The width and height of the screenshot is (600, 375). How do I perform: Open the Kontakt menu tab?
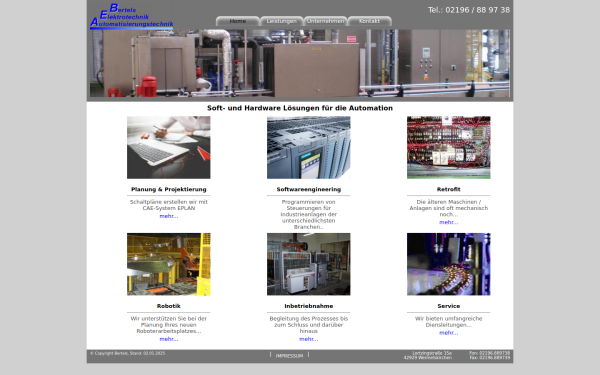pos(370,21)
